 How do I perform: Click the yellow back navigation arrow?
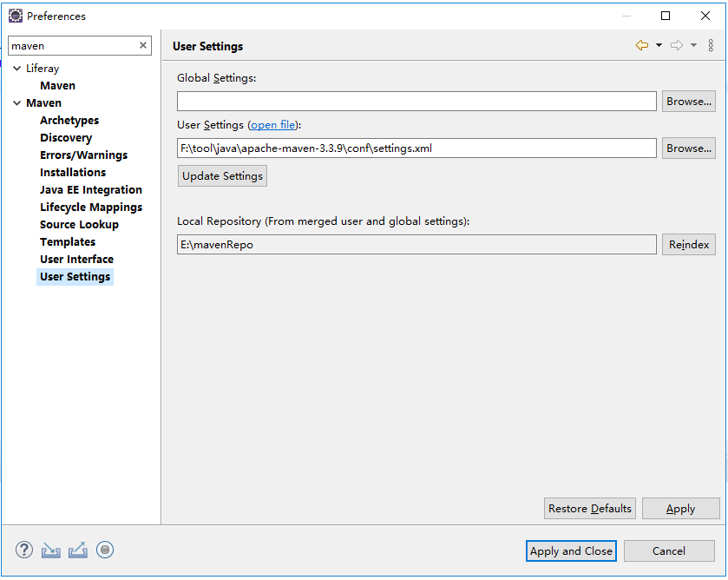[642, 45]
